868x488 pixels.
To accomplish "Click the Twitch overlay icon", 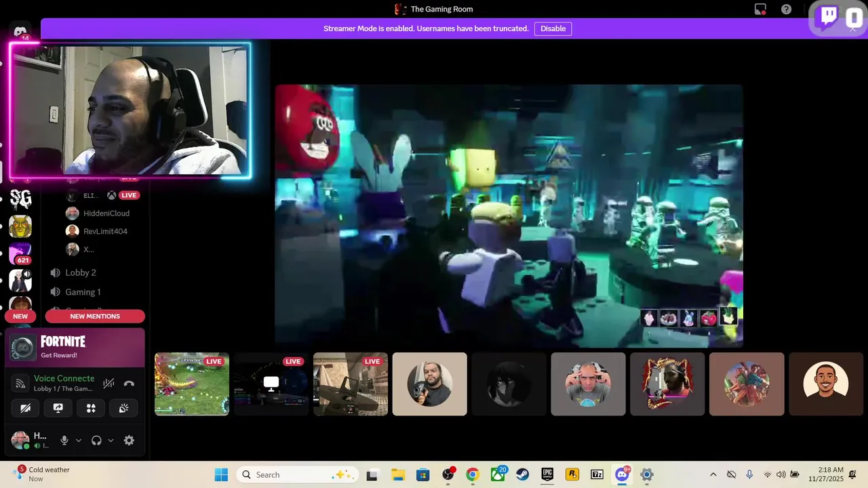I will pos(829,17).
